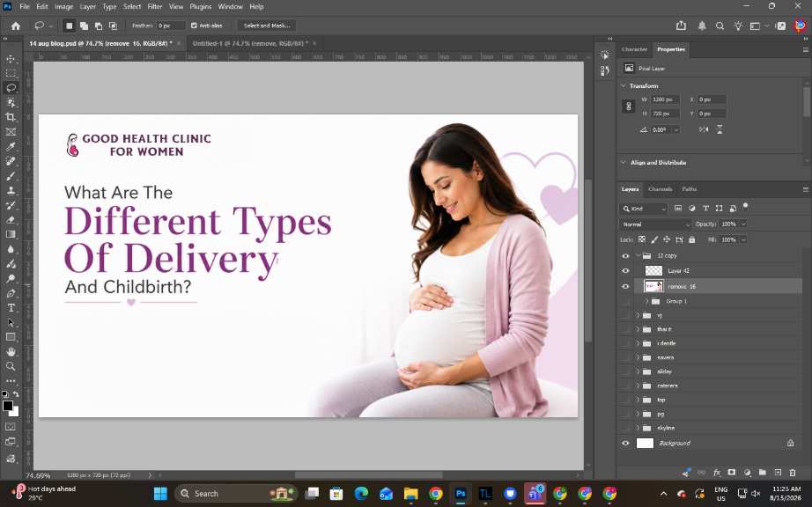The height and width of the screenshot is (507, 812).
Task: Open the blend mode Normal dropdown
Action: point(655,224)
